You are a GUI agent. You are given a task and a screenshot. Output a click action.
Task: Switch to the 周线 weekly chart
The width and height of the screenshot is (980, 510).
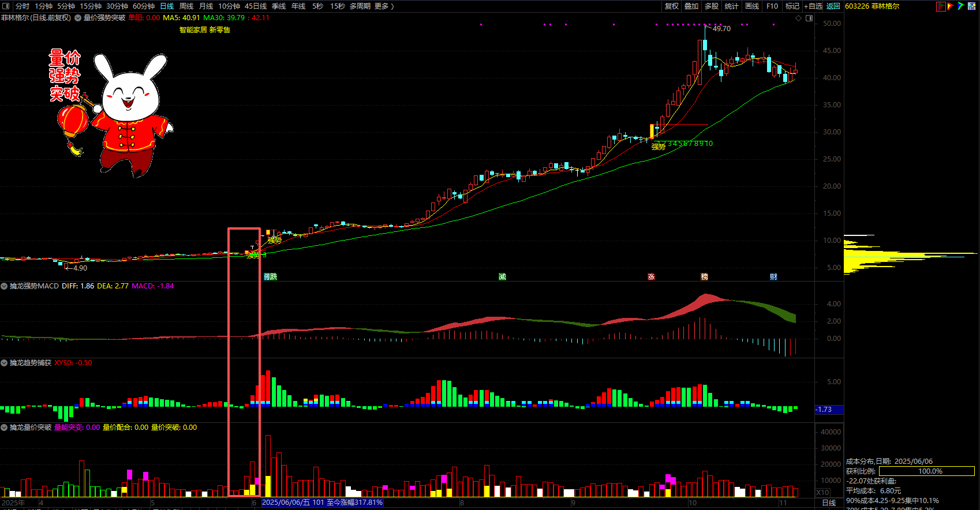186,6
